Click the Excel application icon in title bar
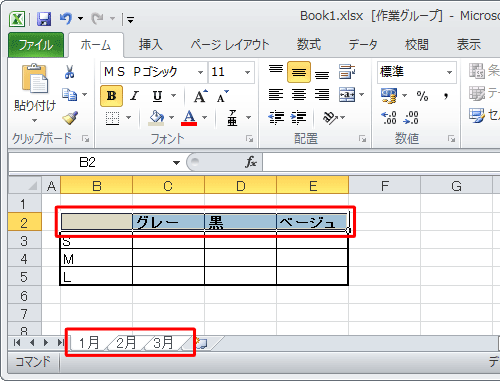This screenshot has width=500, height=381. click(17, 19)
